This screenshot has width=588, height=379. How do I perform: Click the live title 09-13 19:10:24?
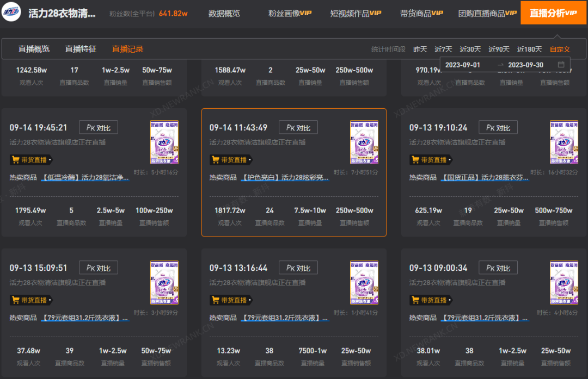click(438, 128)
